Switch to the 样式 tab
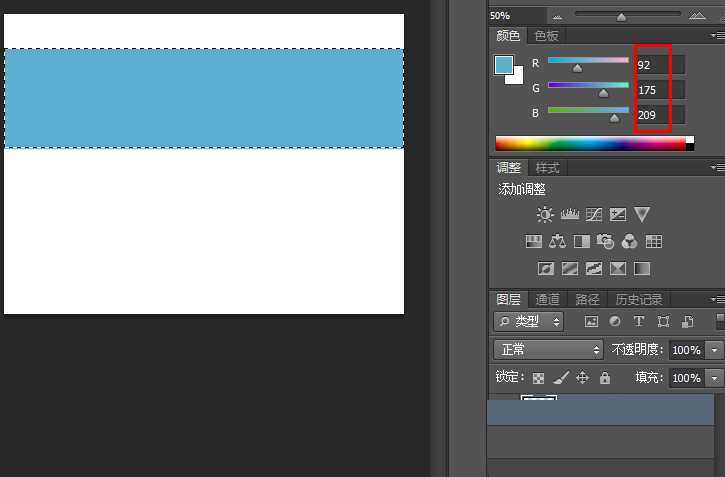725x477 pixels. tap(547, 168)
